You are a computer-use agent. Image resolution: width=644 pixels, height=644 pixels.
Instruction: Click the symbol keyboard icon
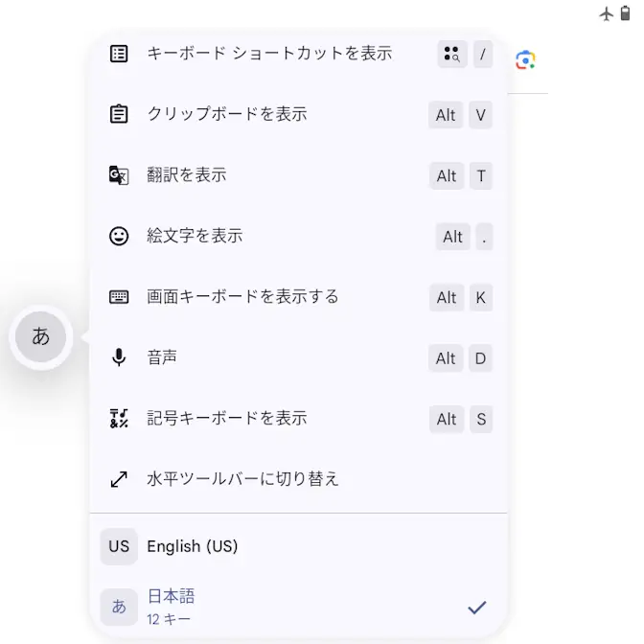119,419
